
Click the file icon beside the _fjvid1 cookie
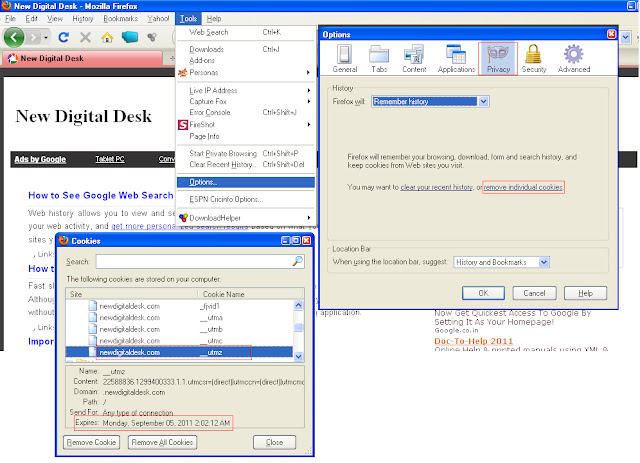click(x=93, y=306)
